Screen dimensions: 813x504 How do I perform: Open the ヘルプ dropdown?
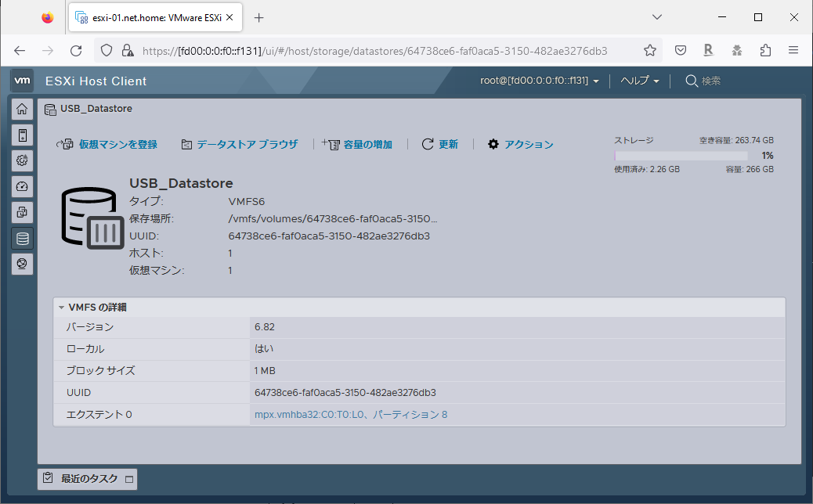638,80
